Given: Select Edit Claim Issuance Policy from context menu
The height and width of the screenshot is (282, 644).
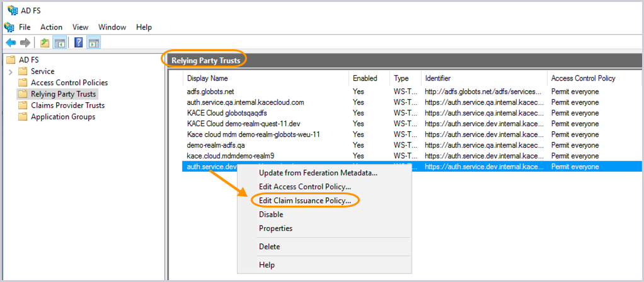Looking at the screenshot, I should tap(305, 200).
